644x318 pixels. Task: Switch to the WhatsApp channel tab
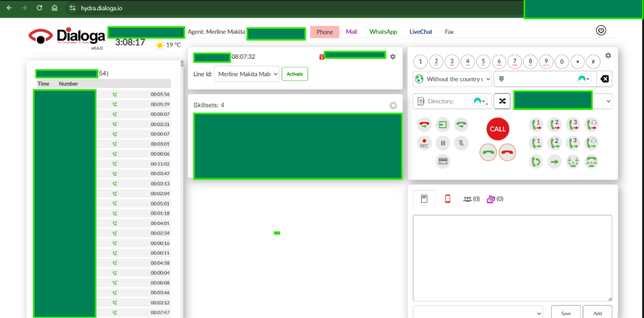[x=383, y=32]
